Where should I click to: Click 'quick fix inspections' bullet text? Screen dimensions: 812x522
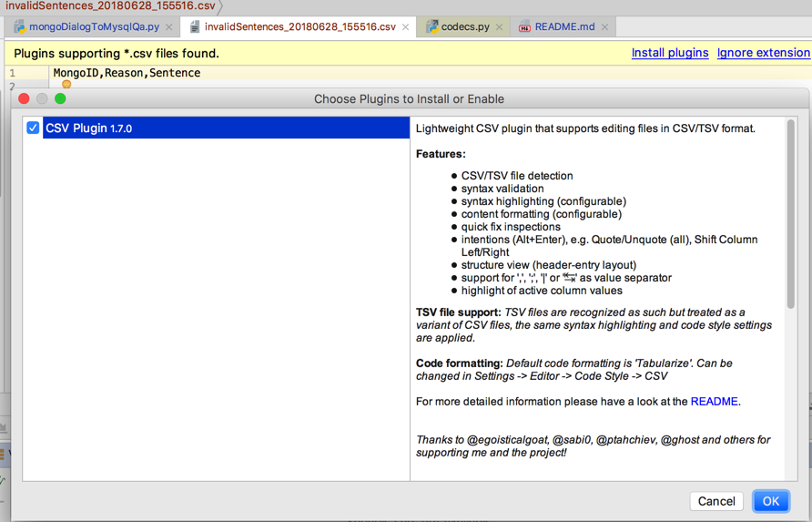tap(511, 227)
